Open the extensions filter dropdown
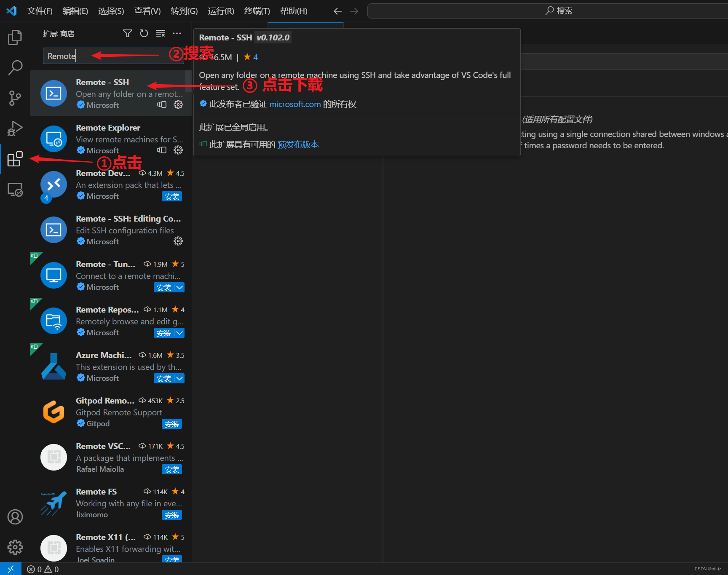The image size is (728, 575). point(127,33)
